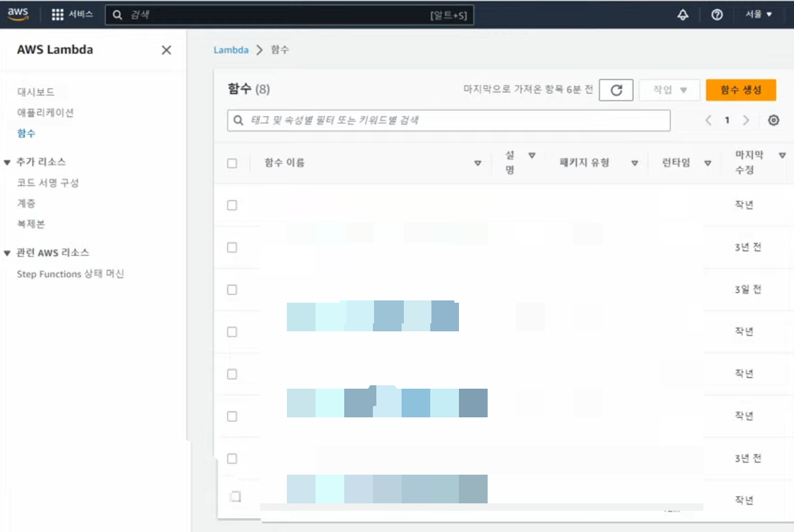Click magnifier icon in function filter field
Viewport: 794px width, 532px height.
pos(239,120)
